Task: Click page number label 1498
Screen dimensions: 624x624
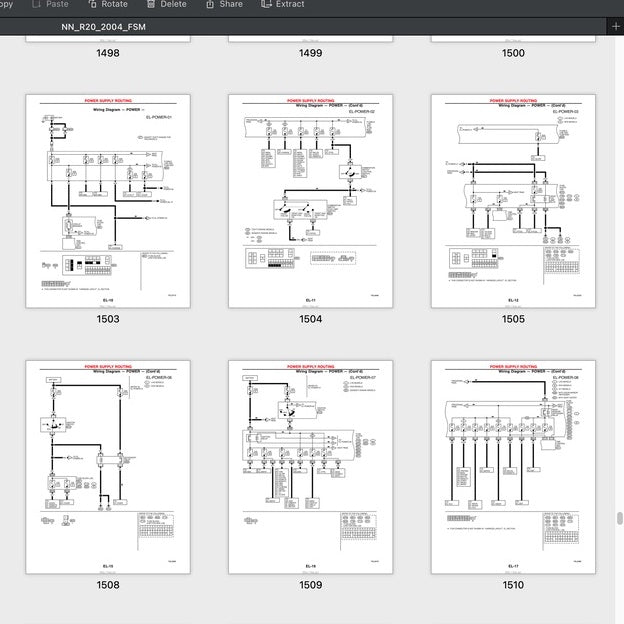Action: 107,54
